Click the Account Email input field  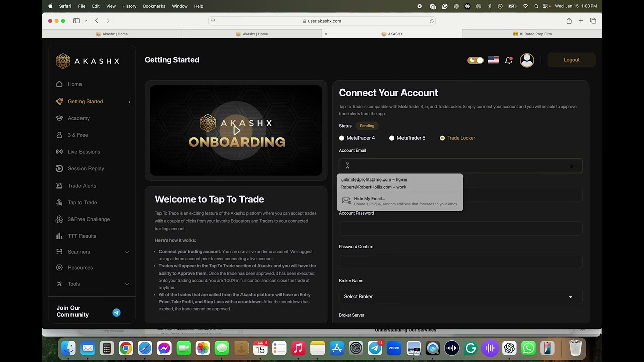click(x=460, y=166)
